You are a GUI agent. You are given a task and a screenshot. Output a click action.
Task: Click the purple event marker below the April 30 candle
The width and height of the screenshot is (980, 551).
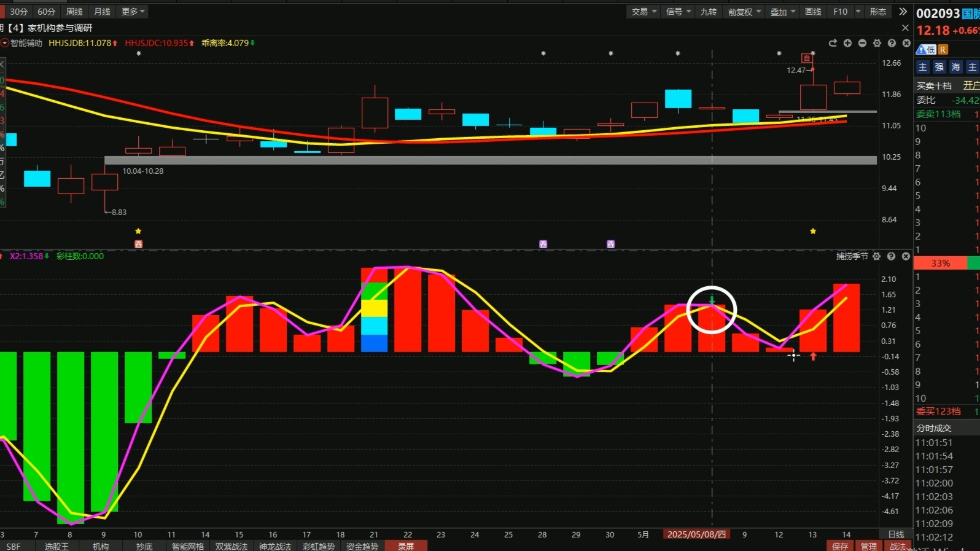[x=610, y=244]
